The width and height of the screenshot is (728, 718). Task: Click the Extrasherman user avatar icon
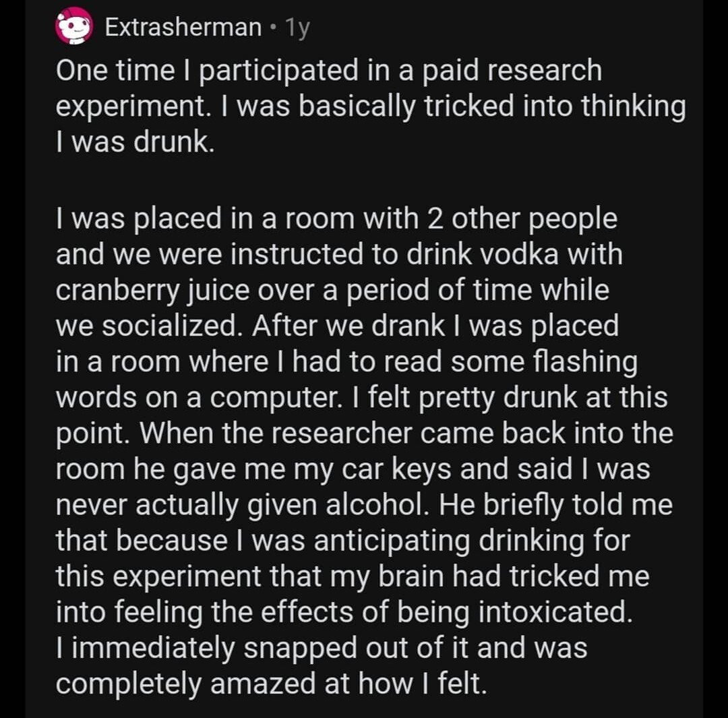(73, 26)
